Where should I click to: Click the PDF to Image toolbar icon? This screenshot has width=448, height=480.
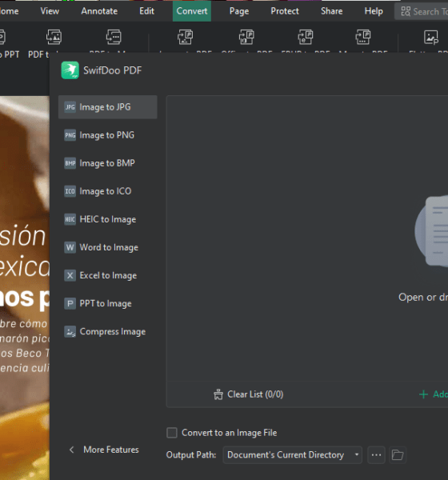pyautogui.click(x=54, y=37)
